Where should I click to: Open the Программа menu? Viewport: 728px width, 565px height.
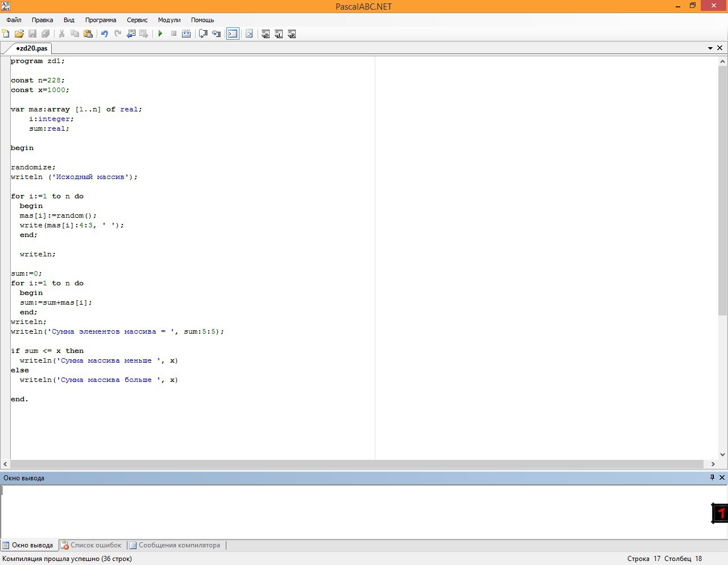(x=101, y=20)
